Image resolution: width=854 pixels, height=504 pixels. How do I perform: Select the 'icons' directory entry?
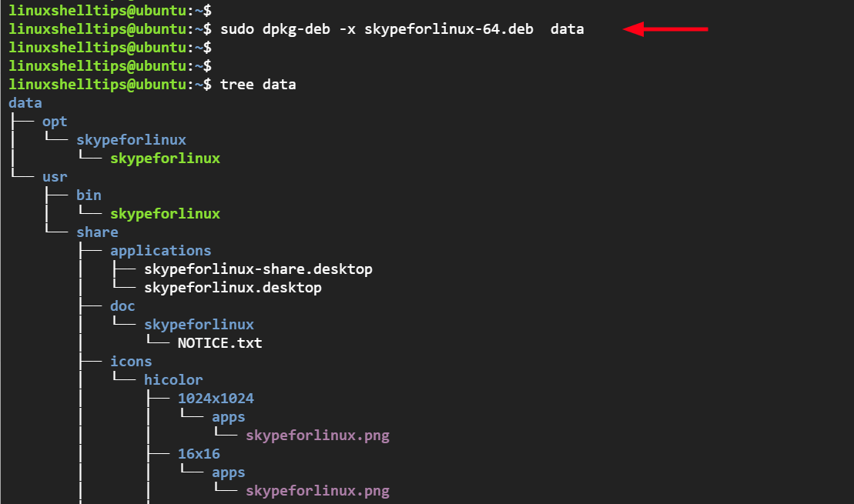coord(131,362)
